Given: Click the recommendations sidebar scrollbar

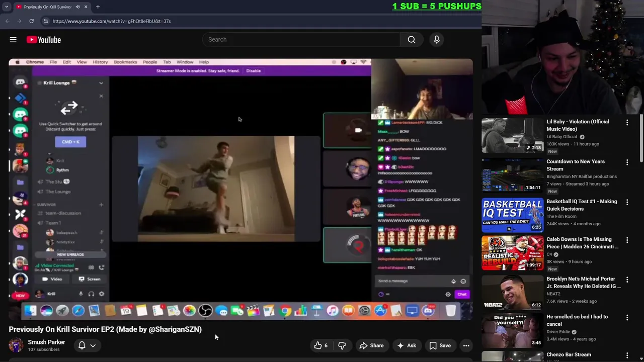Looking at the screenshot, I should (x=641, y=139).
